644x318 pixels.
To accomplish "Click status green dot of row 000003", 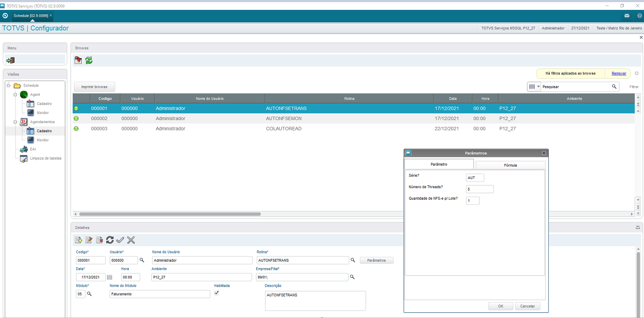I will pos(77,129).
